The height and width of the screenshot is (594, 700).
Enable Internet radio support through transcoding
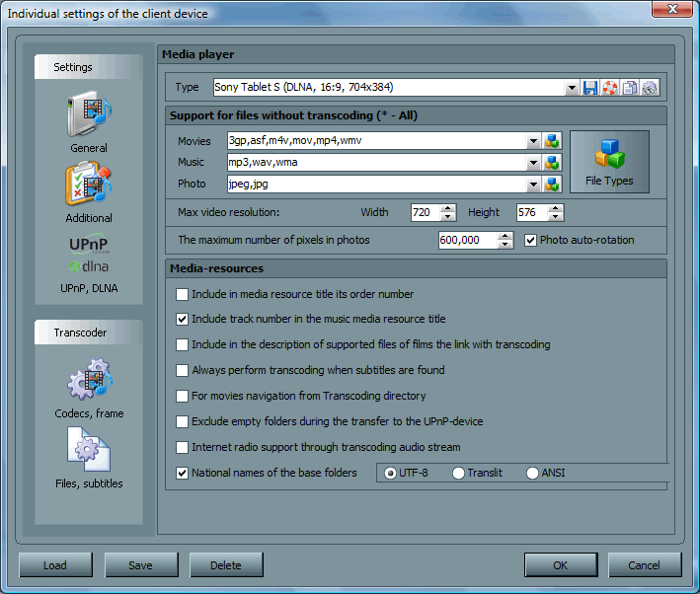[182, 447]
